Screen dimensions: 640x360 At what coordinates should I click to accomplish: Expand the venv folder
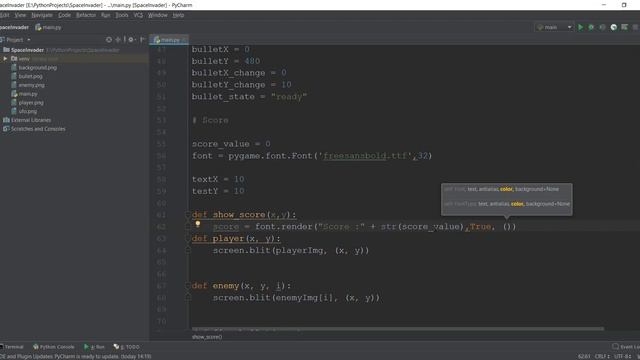(5, 59)
